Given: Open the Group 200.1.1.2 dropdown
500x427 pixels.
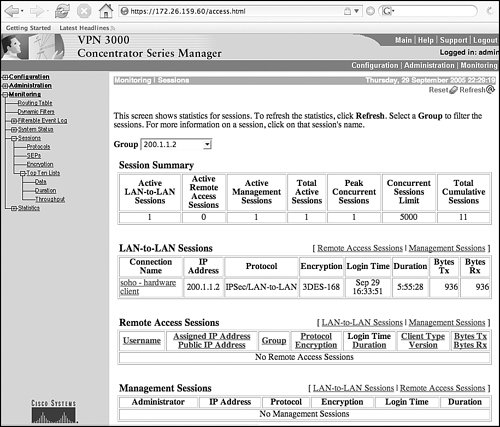Looking at the screenshot, I should click(x=177, y=144).
